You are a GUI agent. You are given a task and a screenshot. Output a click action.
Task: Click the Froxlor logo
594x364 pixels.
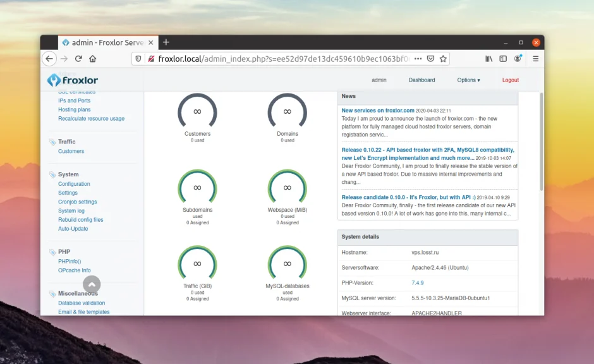point(72,80)
